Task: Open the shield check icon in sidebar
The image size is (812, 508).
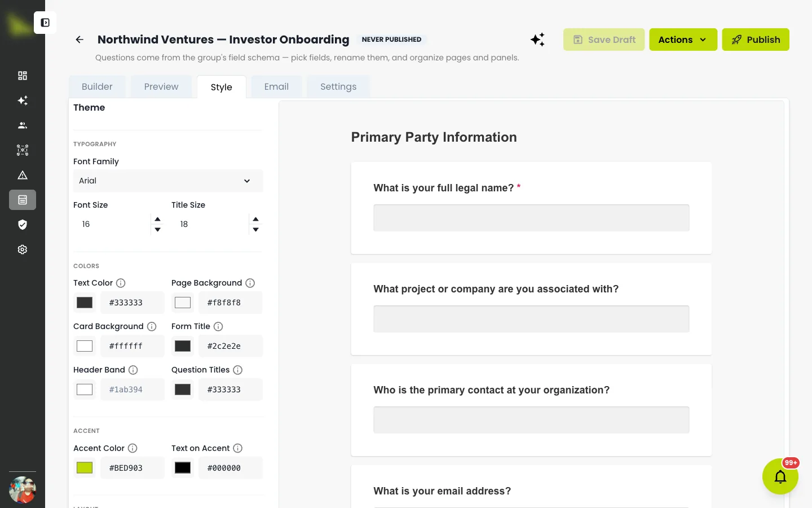Action: pos(23,225)
